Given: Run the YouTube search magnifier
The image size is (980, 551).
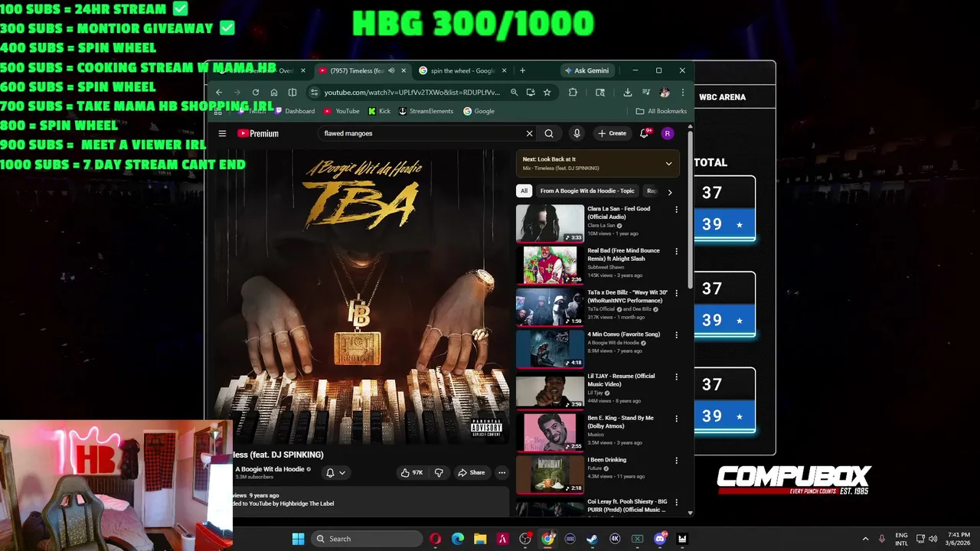Looking at the screenshot, I should (549, 133).
